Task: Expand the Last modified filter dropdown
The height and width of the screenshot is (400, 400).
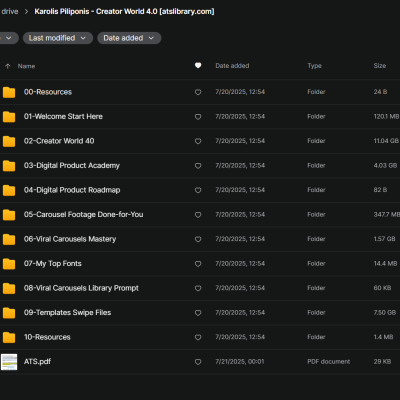Action: [x=58, y=38]
